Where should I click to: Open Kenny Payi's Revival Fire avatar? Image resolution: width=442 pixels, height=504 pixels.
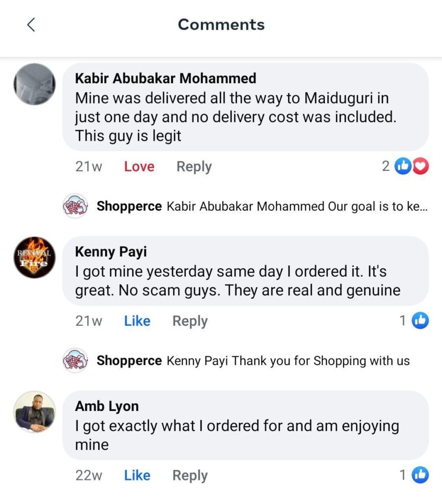pos(34,257)
